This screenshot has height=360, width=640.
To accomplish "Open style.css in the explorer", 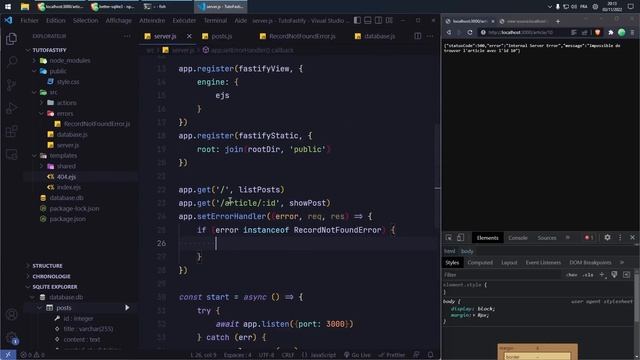I will pyautogui.click(x=68, y=82).
